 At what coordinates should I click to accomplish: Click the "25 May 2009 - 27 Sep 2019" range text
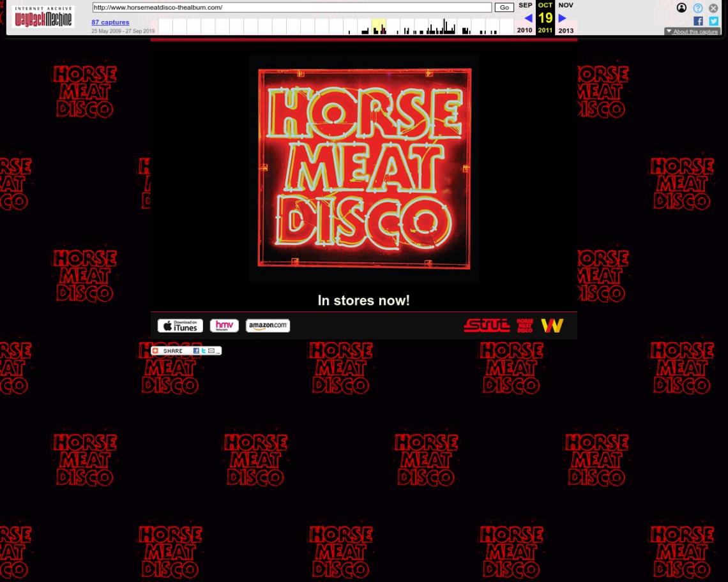(123, 31)
